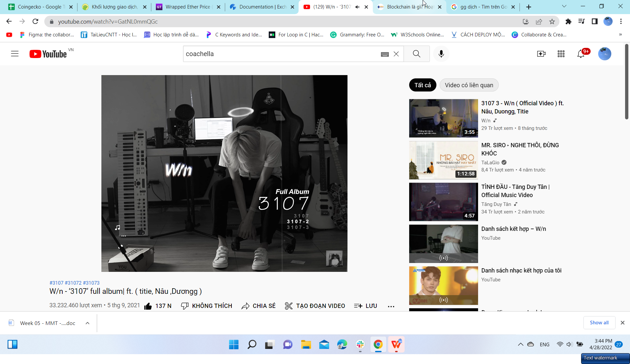
Task: Open more actions three-dot menu under video
Action: tap(391, 306)
